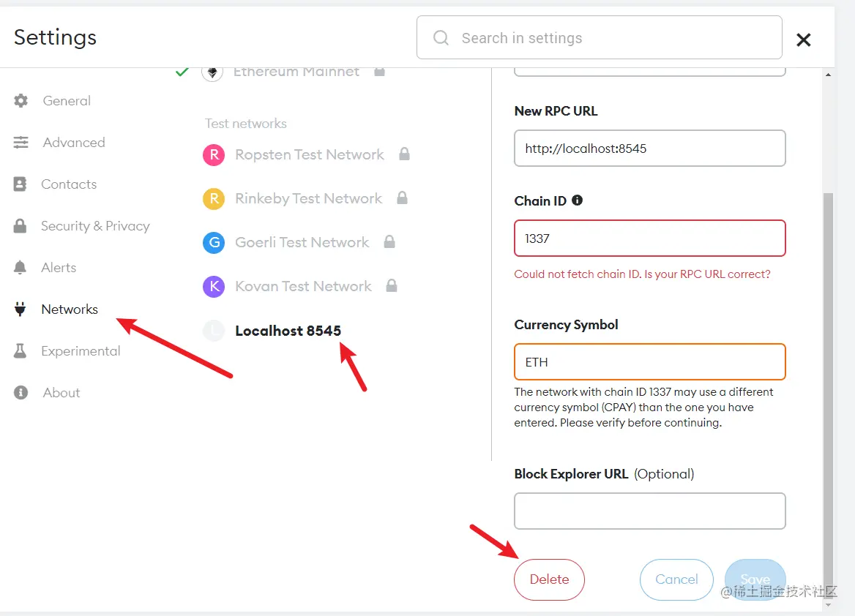The width and height of the screenshot is (855, 616).
Task: Click the Block Explorer URL field
Action: point(649,511)
